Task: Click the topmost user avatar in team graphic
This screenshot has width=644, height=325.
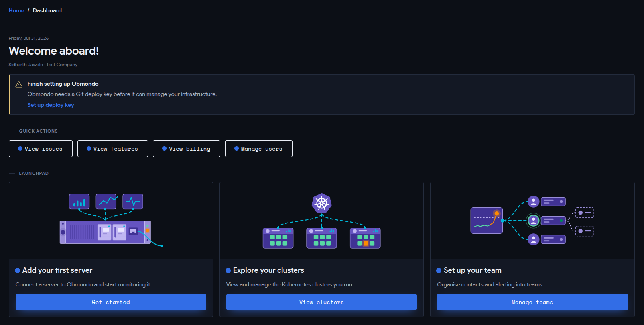Action: pos(533,201)
